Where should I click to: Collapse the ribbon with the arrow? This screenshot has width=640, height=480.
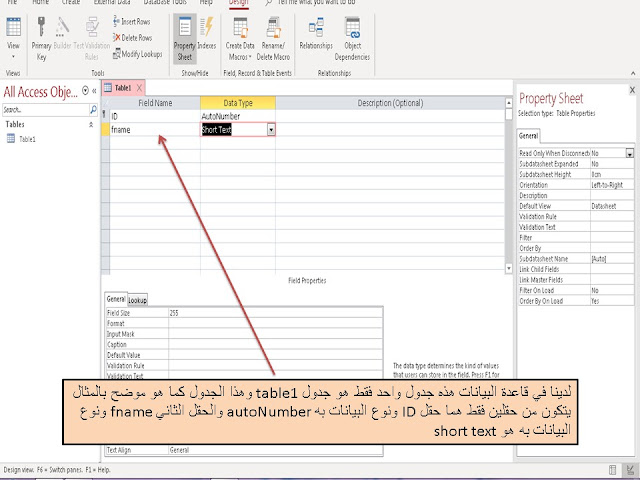click(633, 73)
